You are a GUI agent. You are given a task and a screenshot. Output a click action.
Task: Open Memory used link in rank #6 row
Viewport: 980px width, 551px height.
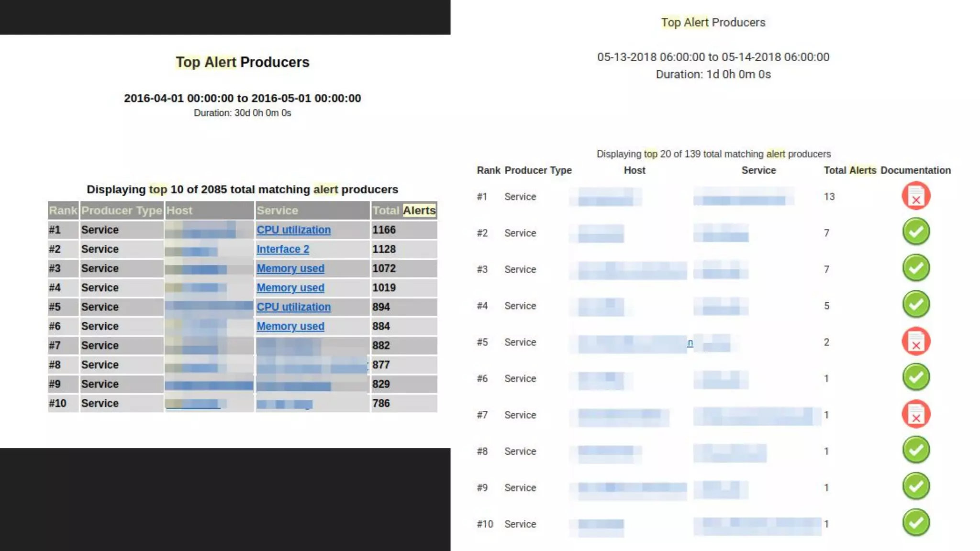click(x=290, y=326)
